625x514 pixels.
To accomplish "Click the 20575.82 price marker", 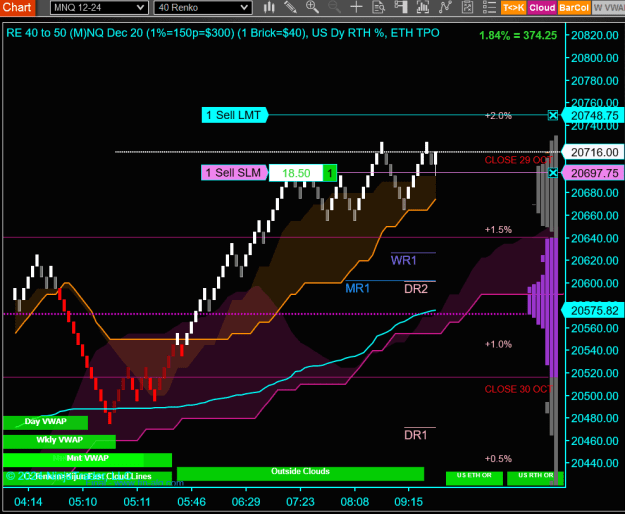I will (593, 311).
